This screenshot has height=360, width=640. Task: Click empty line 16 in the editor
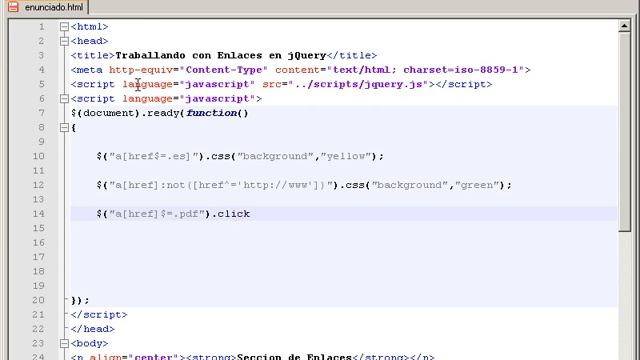tap(343, 243)
